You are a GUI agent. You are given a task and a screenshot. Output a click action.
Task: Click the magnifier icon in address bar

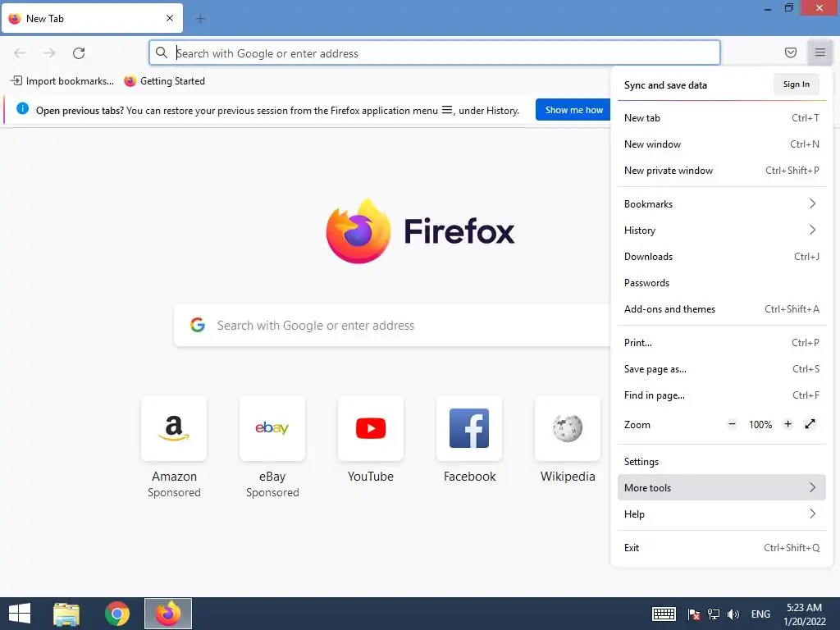coord(162,52)
